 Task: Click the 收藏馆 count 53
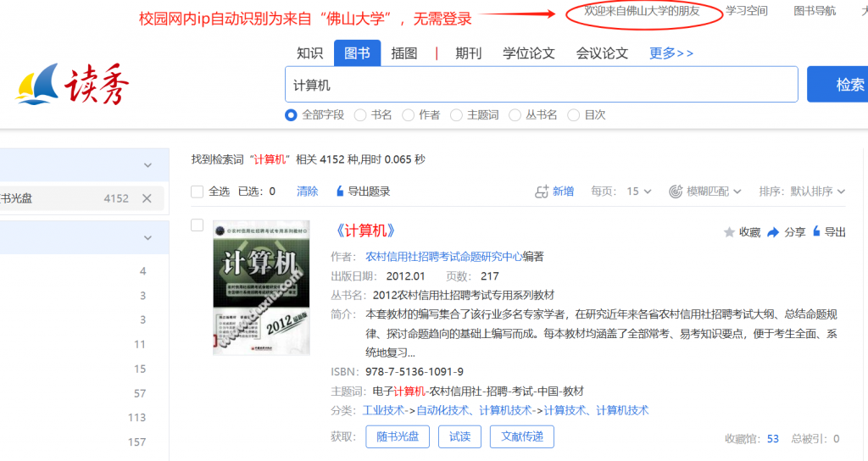(x=773, y=439)
